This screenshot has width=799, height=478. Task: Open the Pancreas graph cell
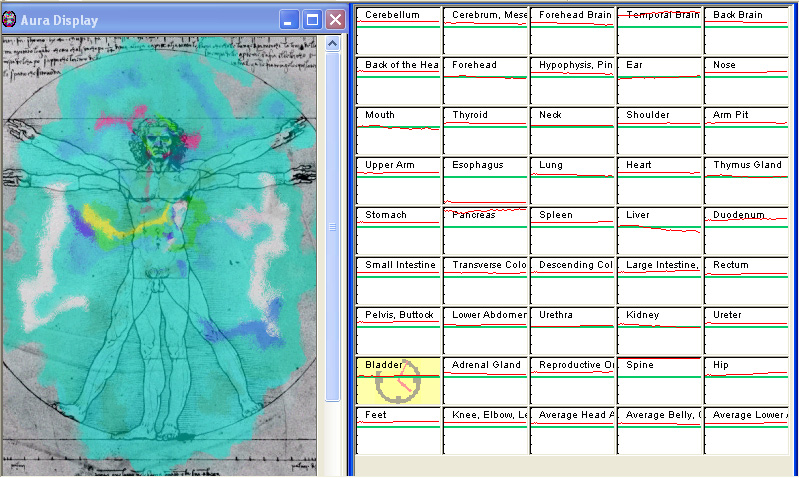click(x=485, y=230)
